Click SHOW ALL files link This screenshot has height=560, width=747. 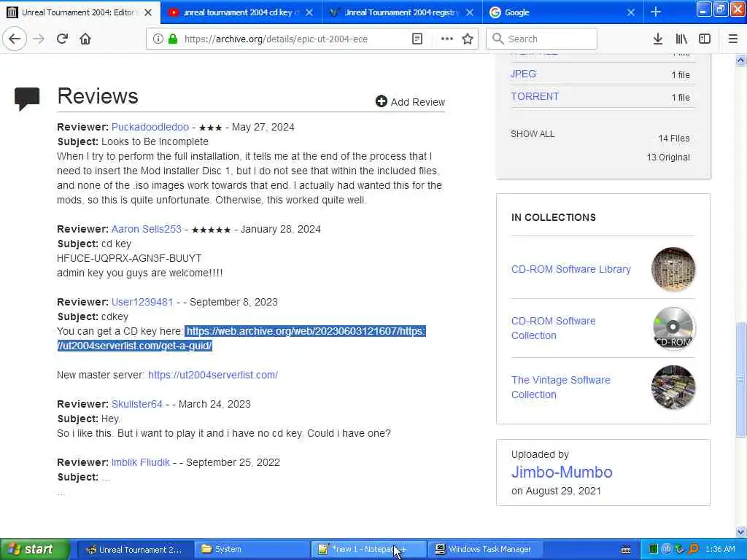pos(533,134)
